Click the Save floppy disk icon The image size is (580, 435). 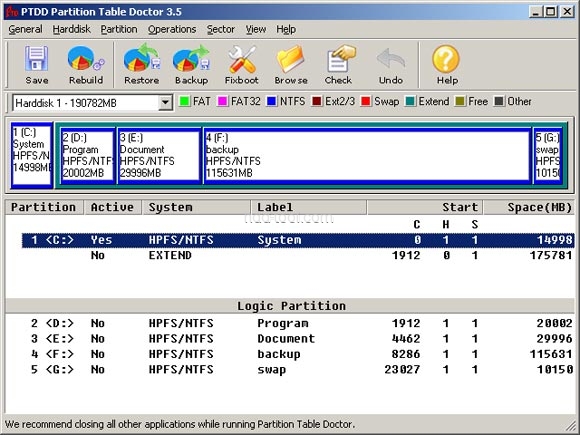point(36,58)
